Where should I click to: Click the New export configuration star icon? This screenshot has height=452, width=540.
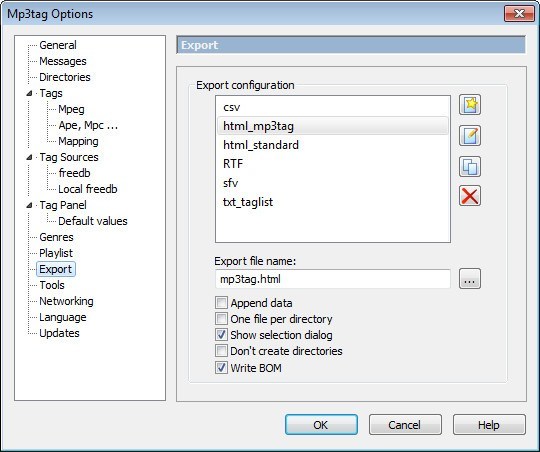[470, 105]
